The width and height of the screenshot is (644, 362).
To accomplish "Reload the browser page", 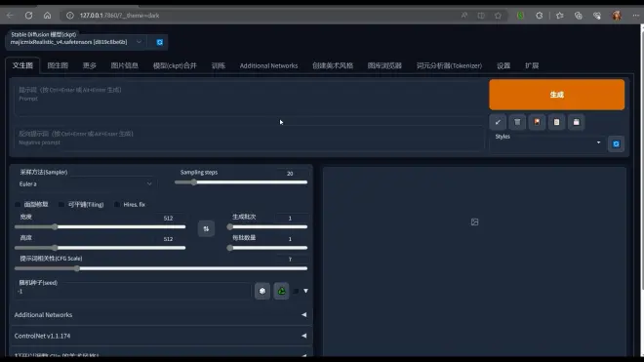I will pos(28,16).
